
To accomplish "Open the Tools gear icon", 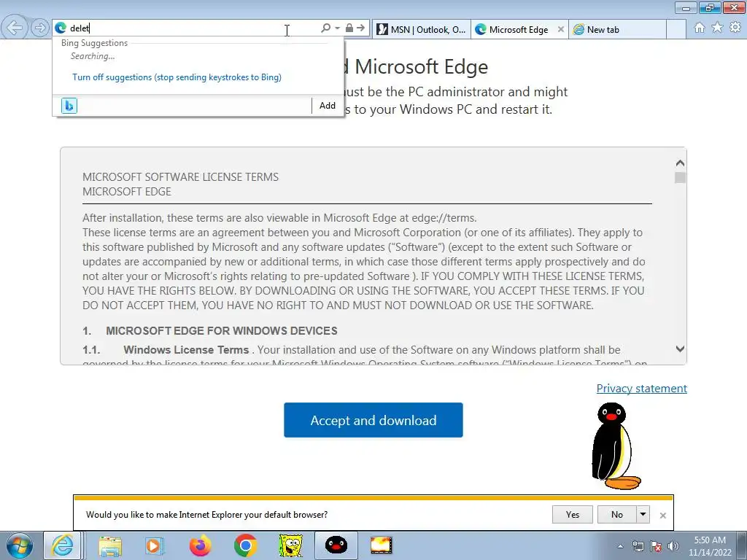I will (735, 28).
